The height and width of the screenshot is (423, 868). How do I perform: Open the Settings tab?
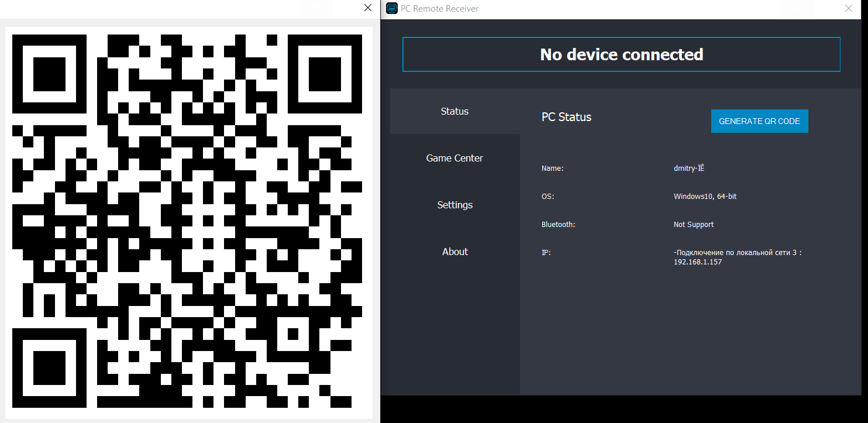[455, 205]
